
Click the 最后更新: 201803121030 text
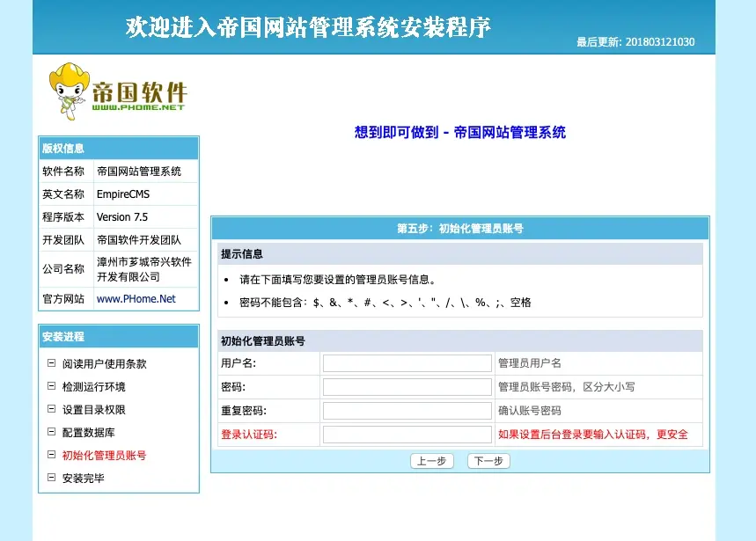click(x=635, y=42)
